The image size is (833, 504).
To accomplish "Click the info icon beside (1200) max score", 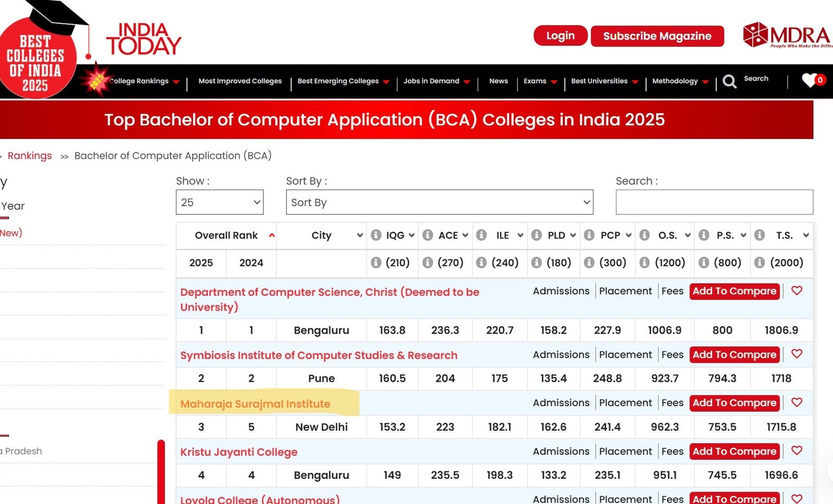I will tap(645, 262).
